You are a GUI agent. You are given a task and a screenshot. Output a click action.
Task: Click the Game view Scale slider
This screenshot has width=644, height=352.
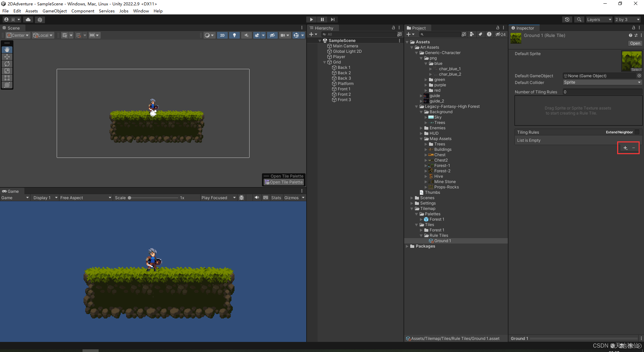coord(154,198)
